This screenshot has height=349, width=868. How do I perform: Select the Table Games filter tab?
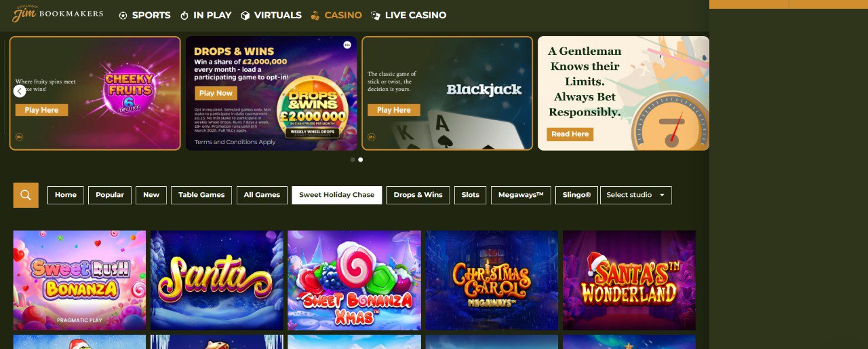pyautogui.click(x=201, y=195)
